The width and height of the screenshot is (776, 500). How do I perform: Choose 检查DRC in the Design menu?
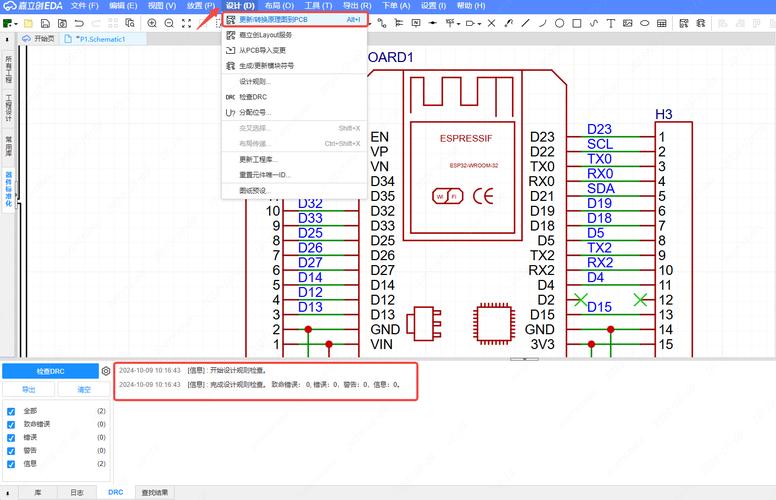tap(294, 97)
